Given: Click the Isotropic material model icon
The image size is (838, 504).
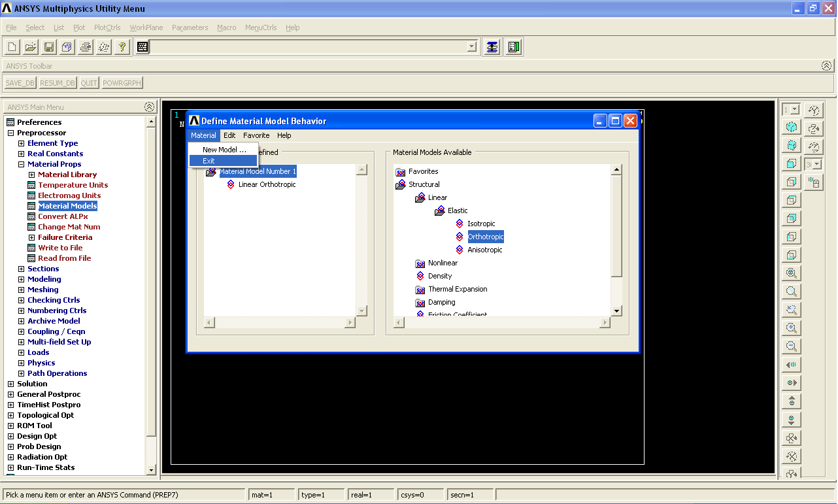Looking at the screenshot, I should tap(460, 224).
